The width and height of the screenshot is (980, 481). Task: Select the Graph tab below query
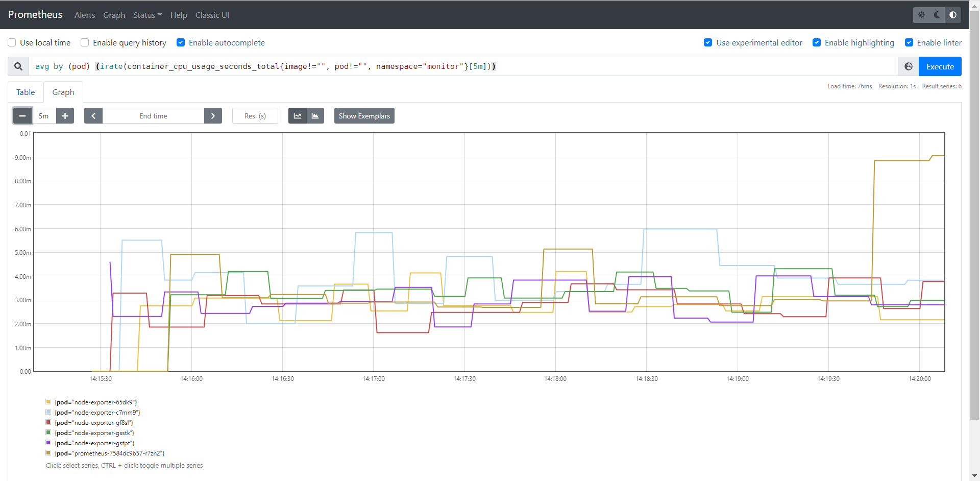[63, 92]
